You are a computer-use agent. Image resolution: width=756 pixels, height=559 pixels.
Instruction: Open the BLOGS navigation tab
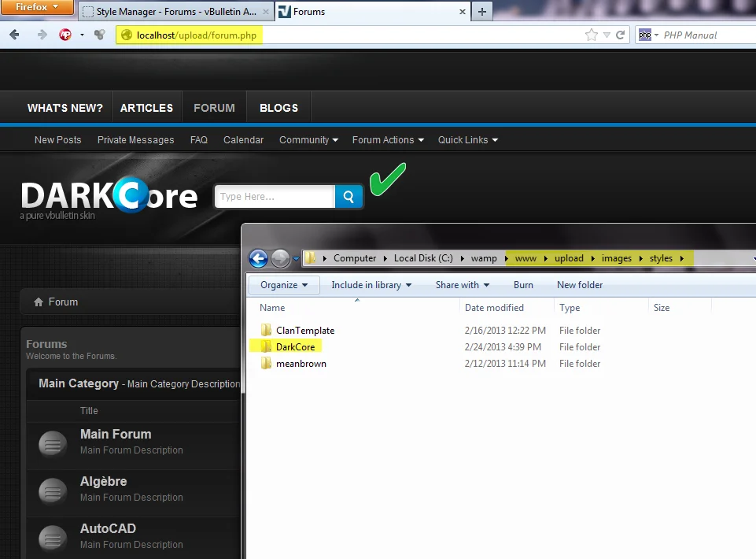278,108
